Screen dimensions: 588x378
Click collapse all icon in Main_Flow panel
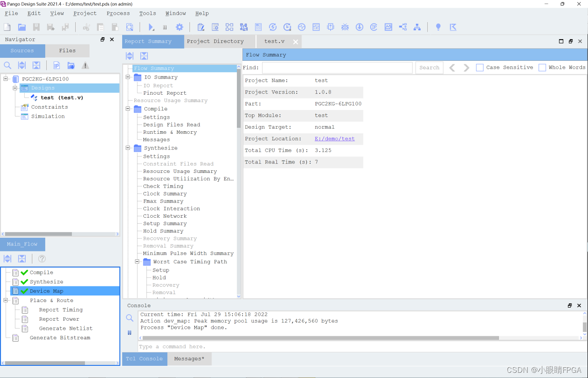click(22, 259)
